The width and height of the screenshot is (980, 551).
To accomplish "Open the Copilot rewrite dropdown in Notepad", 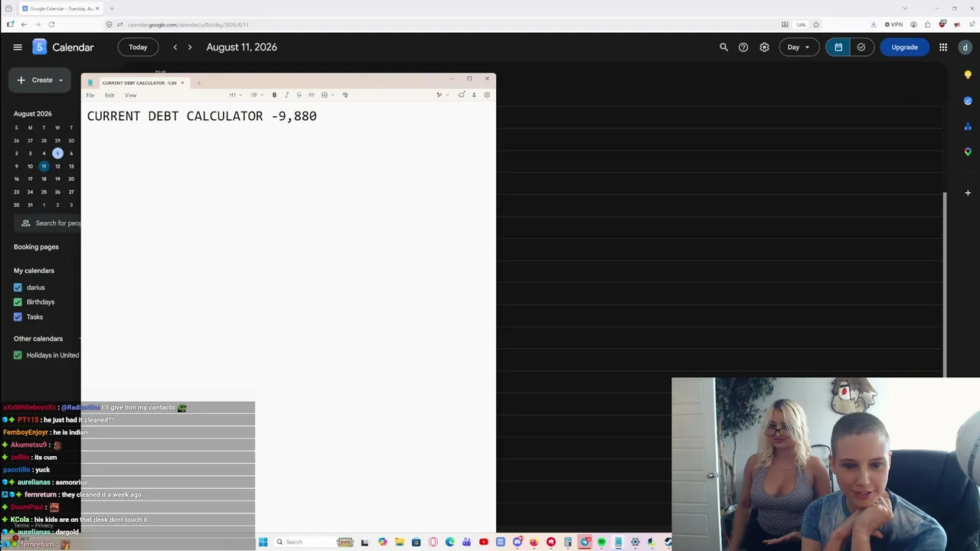I will pos(442,95).
